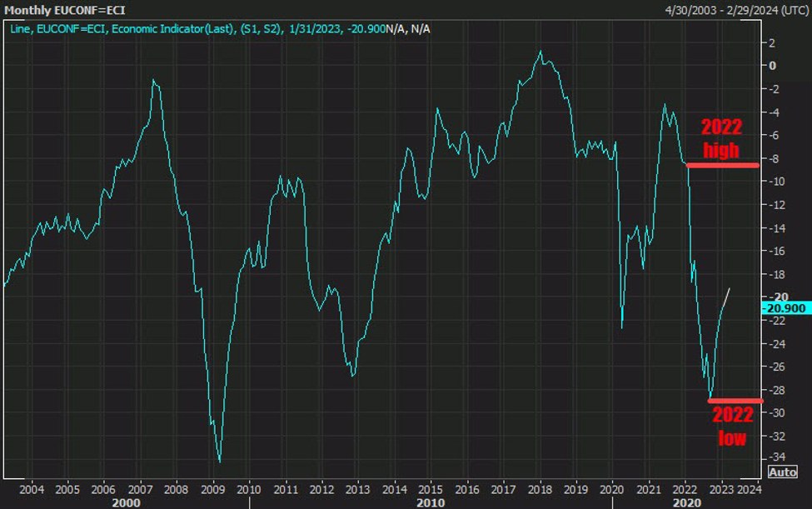
Task: Select the 2022 high annotation
Action: pos(720,140)
